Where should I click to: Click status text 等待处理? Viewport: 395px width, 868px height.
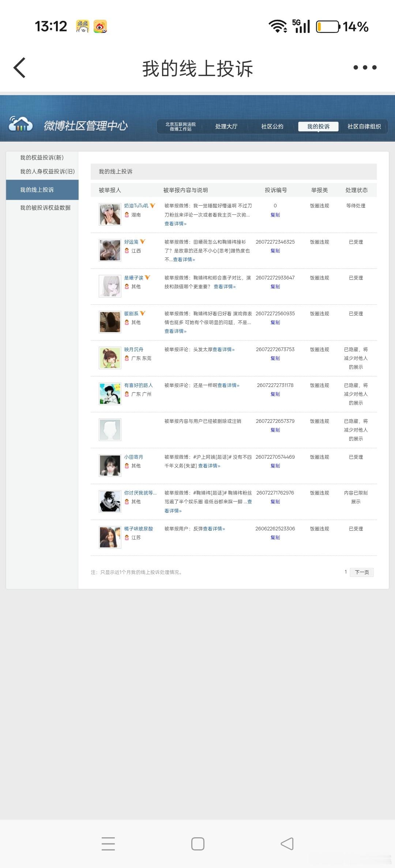tap(356, 206)
